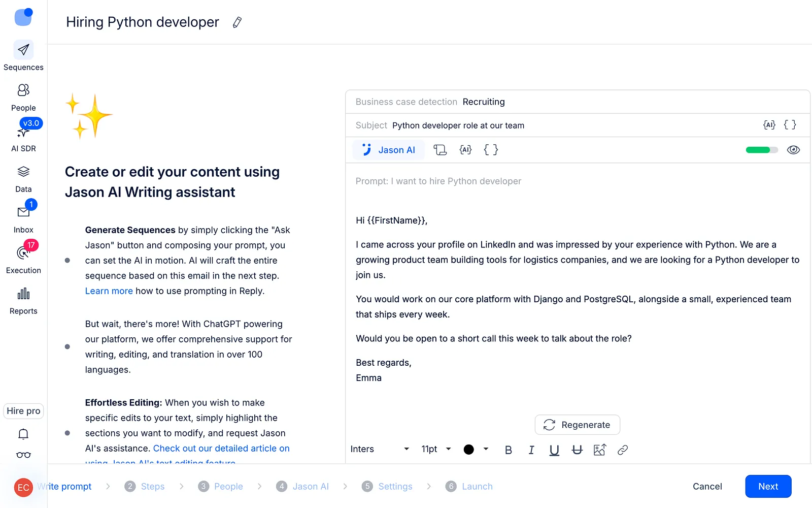
Task: Toggle bold formatting
Action: pos(509,450)
